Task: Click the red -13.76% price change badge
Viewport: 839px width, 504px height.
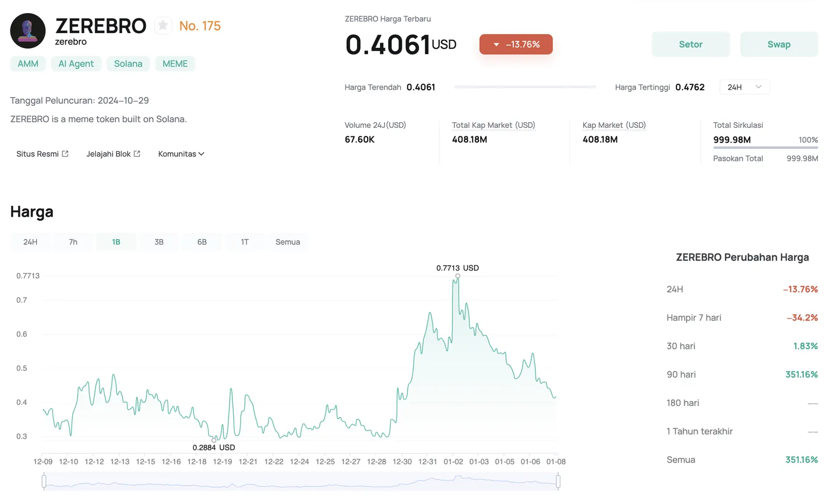Action: pyautogui.click(x=516, y=45)
